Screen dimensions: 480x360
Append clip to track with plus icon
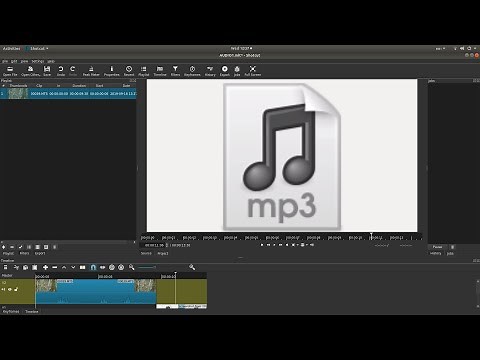pos(45,267)
